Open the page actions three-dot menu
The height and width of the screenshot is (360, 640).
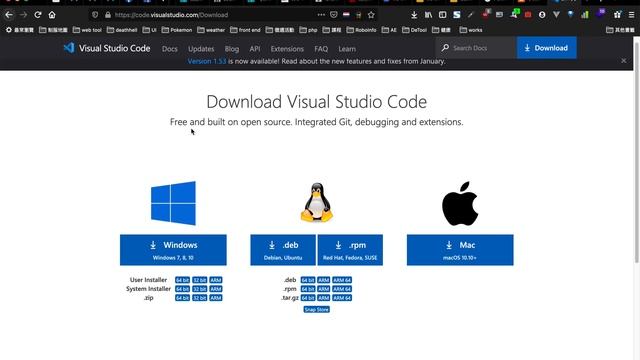click(321, 15)
